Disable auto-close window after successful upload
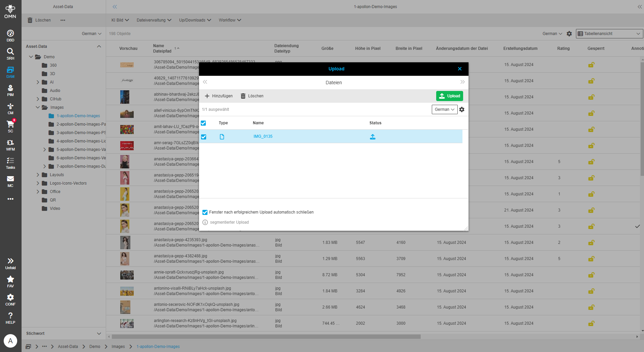The image size is (644, 352). [205, 212]
